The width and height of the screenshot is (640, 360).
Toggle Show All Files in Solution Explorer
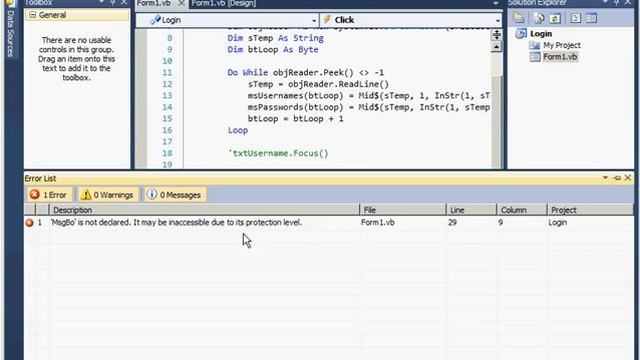point(539,18)
